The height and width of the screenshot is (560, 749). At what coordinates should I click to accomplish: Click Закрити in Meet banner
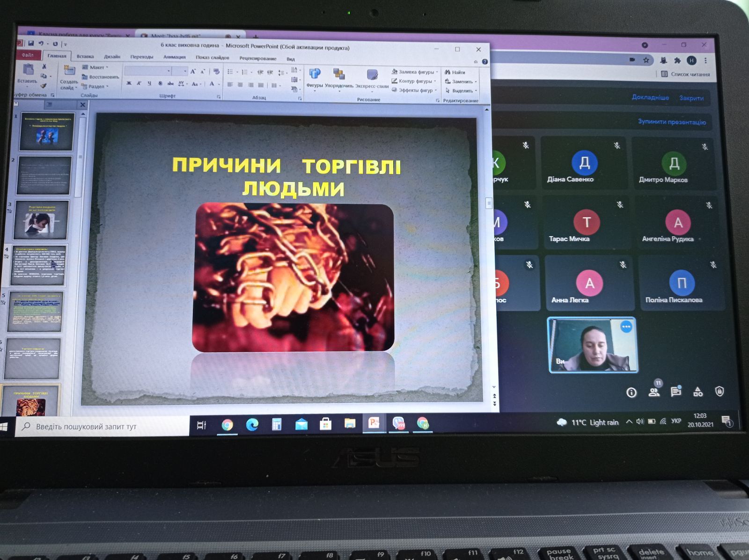coord(691,98)
